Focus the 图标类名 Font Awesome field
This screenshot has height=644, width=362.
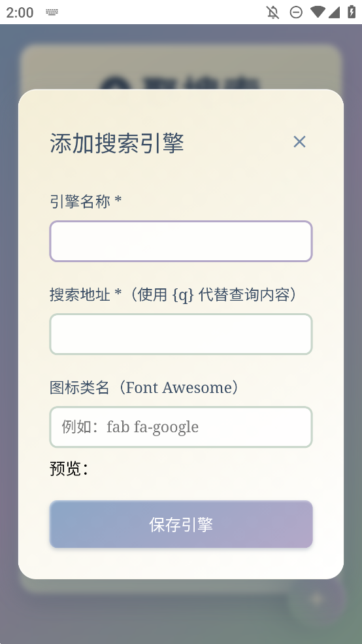pyautogui.click(x=181, y=427)
